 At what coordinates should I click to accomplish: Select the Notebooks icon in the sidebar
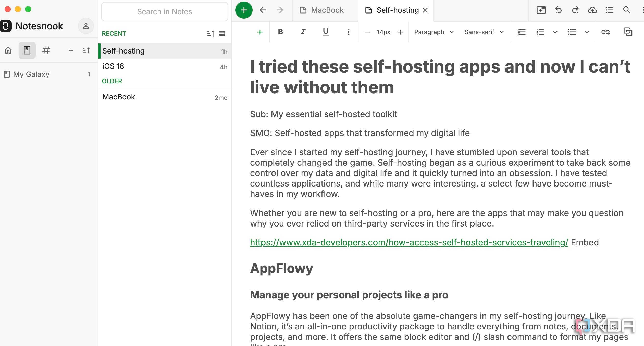(x=27, y=50)
